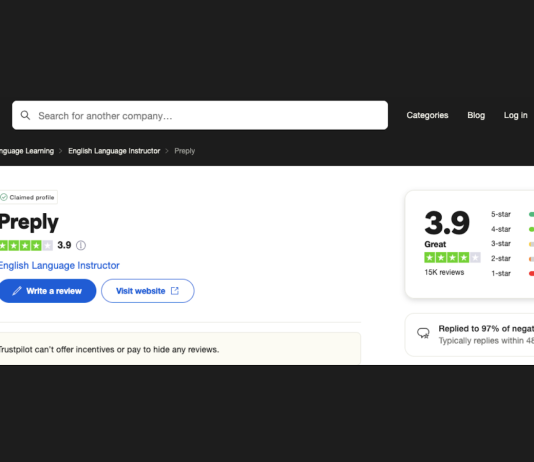Focus the Search for another company field
The width and height of the screenshot is (534, 462).
point(200,115)
